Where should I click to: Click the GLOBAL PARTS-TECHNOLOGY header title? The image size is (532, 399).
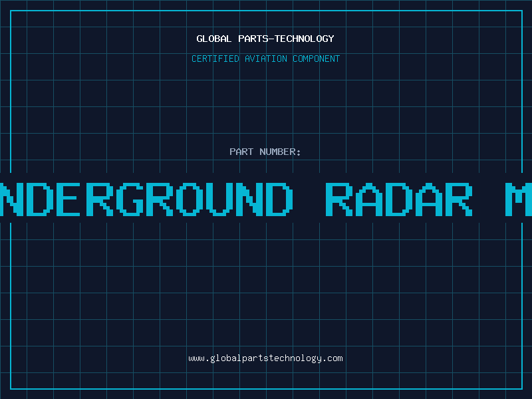265,39
